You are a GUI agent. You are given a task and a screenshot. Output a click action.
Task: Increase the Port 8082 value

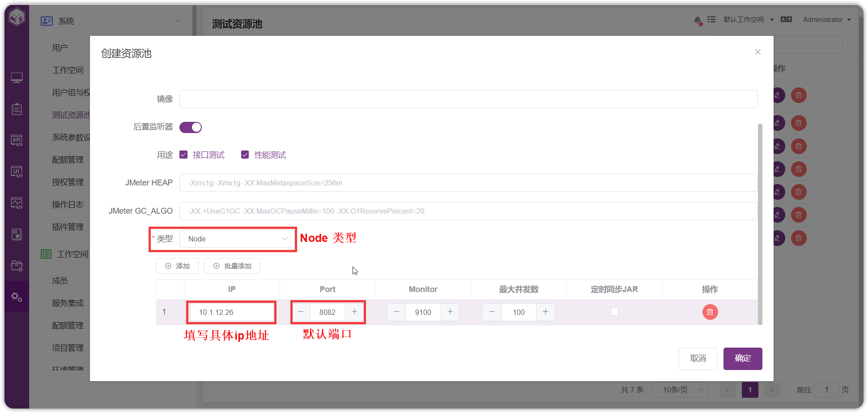pyautogui.click(x=354, y=312)
